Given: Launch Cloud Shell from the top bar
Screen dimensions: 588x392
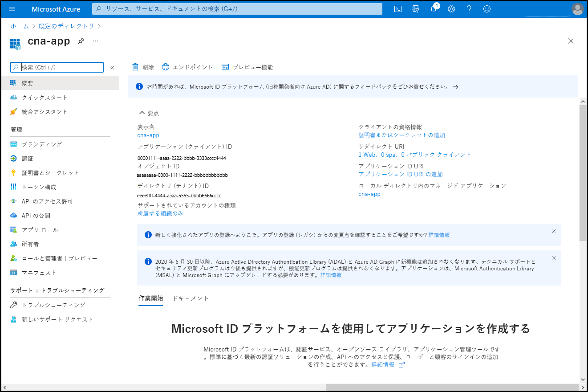Looking at the screenshot, I should pyautogui.click(x=398, y=9).
